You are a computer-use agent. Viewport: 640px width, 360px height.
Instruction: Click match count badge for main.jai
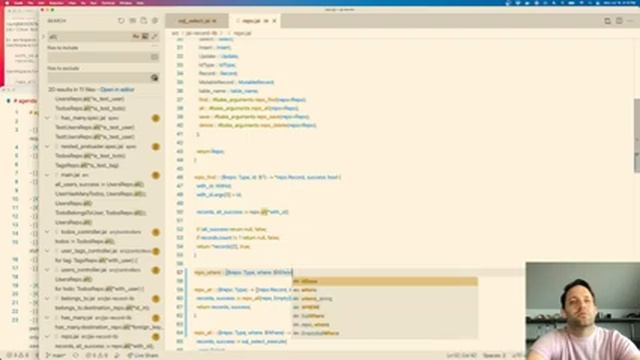point(156,176)
